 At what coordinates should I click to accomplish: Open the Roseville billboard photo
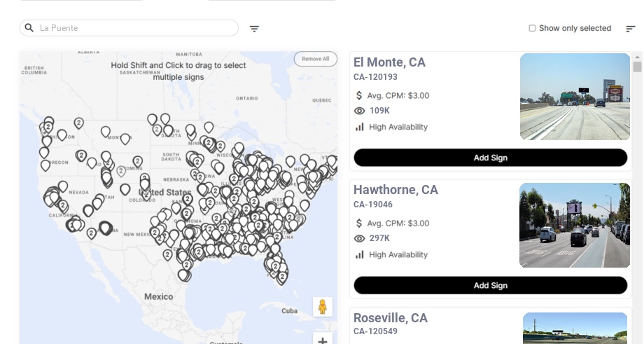pyautogui.click(x=575, y=328)
